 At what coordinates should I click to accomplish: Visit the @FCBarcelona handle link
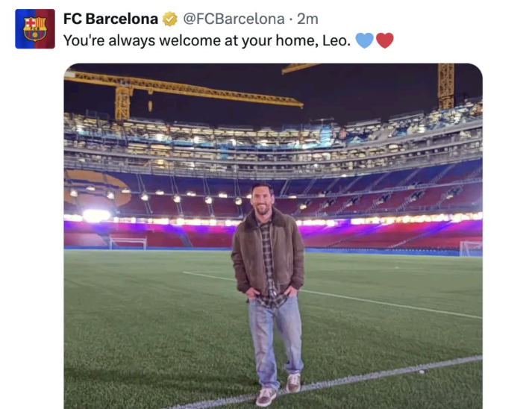pos(234,19)
